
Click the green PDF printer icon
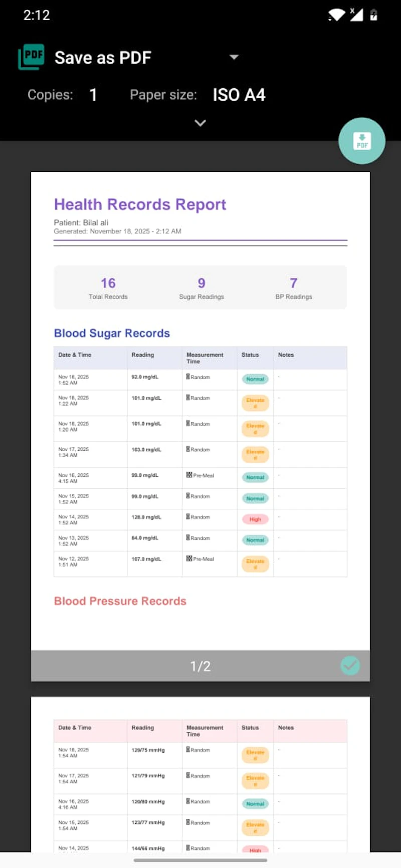[31, 57]
